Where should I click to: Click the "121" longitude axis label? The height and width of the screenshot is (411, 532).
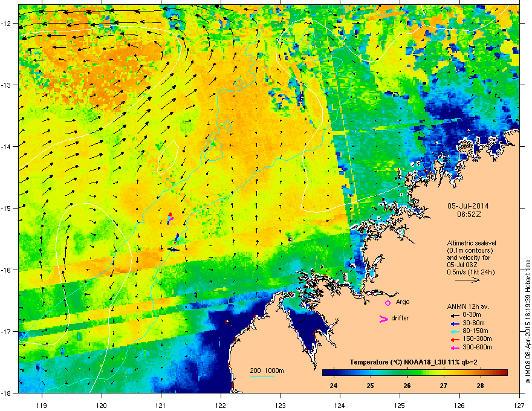[x=161, y=405]
